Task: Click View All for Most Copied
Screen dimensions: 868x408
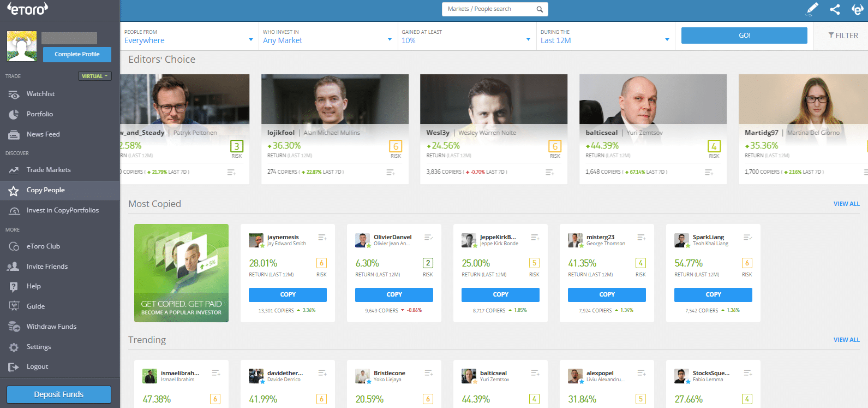Action: (x=846, y=204)
